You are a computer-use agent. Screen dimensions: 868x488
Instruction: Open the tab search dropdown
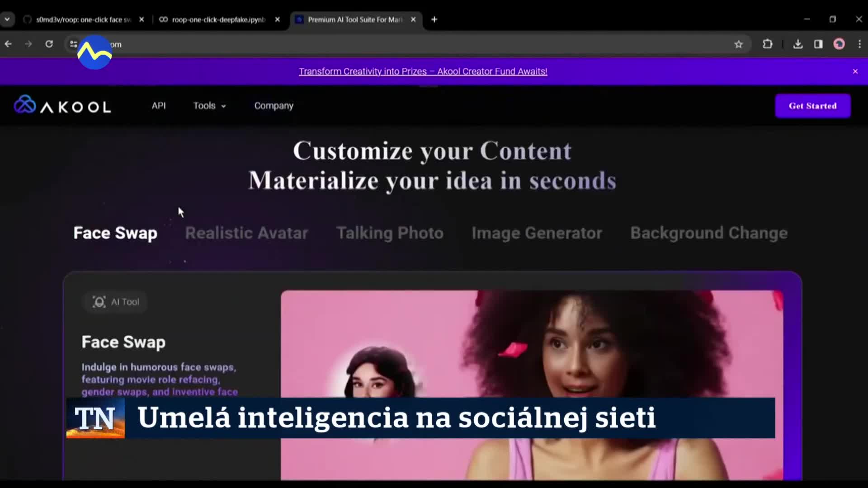[7, 19]
